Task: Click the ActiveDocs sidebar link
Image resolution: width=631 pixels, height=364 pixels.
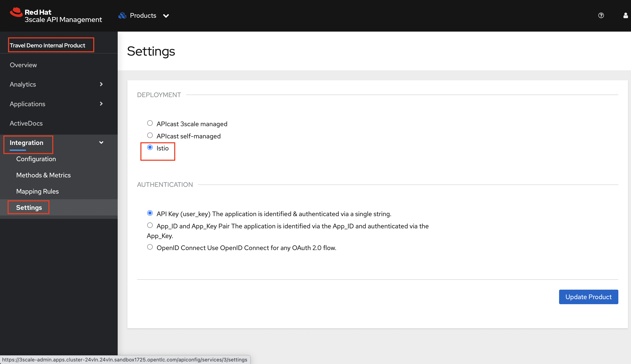Action: coord(26,123)
